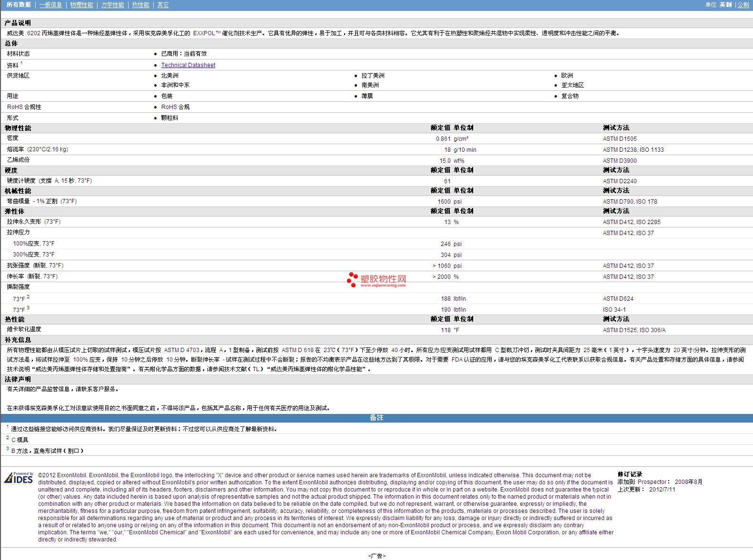Click the <广告> label at bottom
Screen dimensions: 753x560
pos(376,556)
